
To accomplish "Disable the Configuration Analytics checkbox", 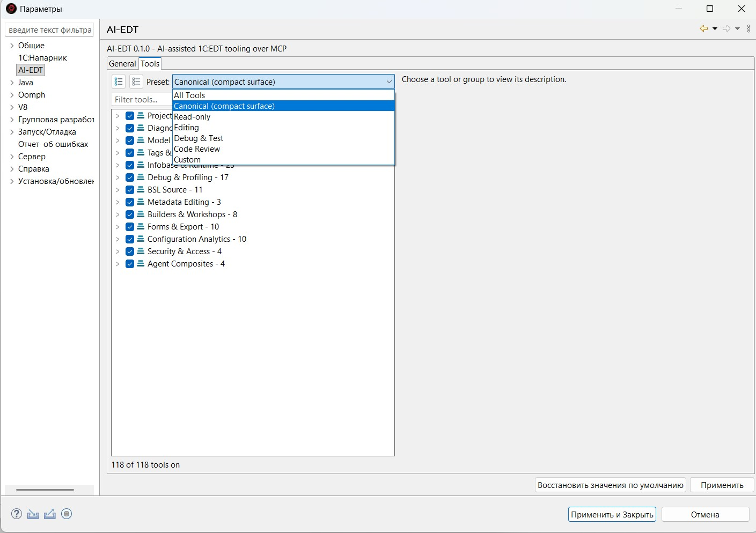I will point(130,239).
